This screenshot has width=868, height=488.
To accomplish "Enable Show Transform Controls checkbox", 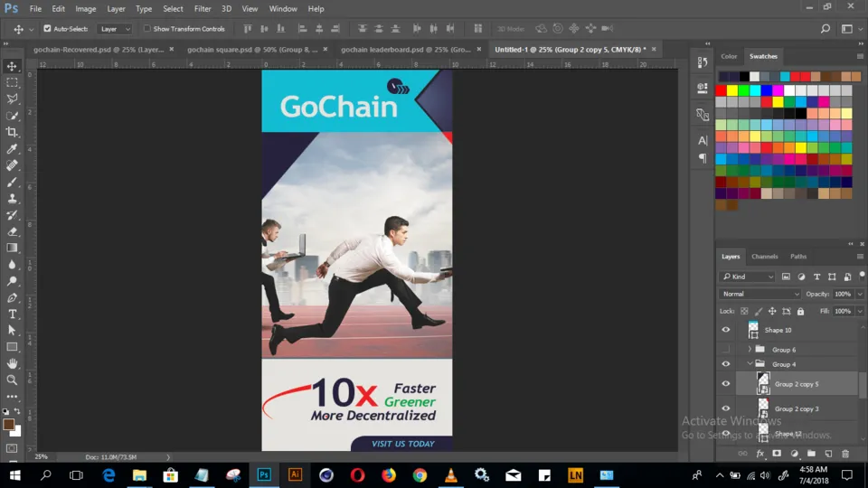I will [146, 29].
